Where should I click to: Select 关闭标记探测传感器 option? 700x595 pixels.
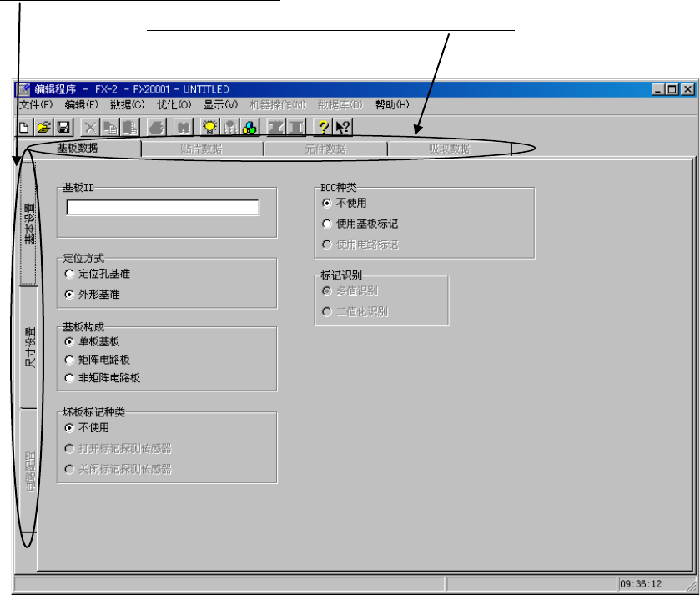[69, 469]
